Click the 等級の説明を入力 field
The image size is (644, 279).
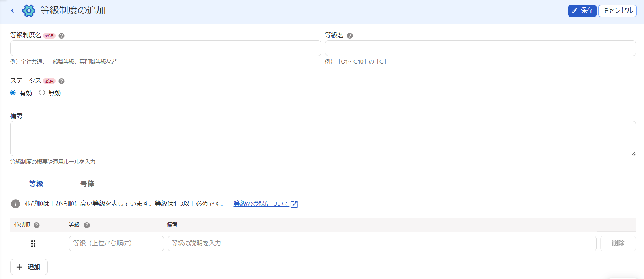pos(382,243)
